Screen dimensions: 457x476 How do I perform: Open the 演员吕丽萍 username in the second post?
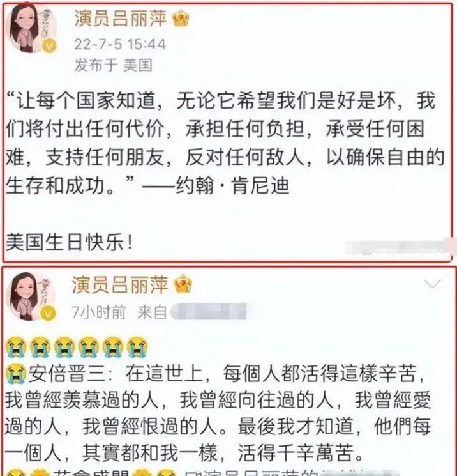[x=120, y=285]
